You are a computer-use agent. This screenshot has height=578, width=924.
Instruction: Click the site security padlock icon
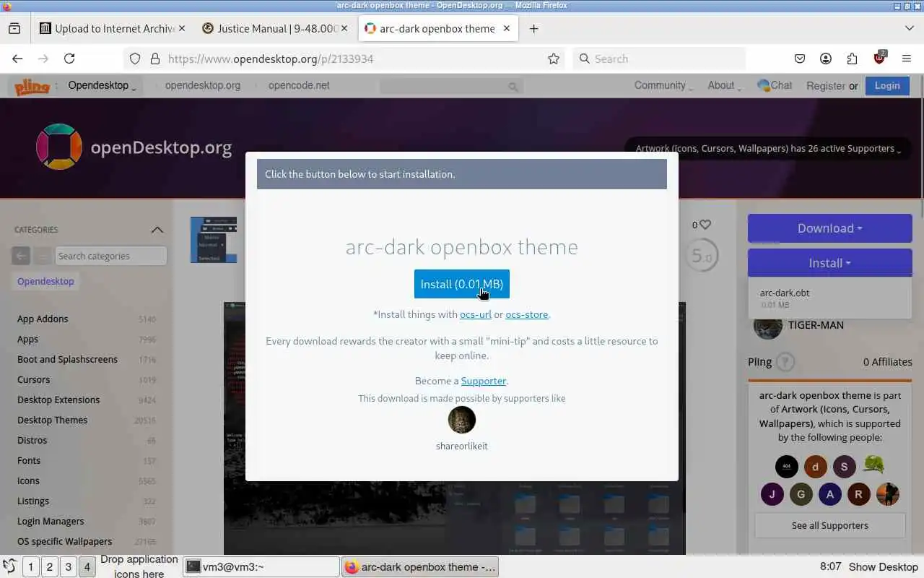click(x=154, y=59)
